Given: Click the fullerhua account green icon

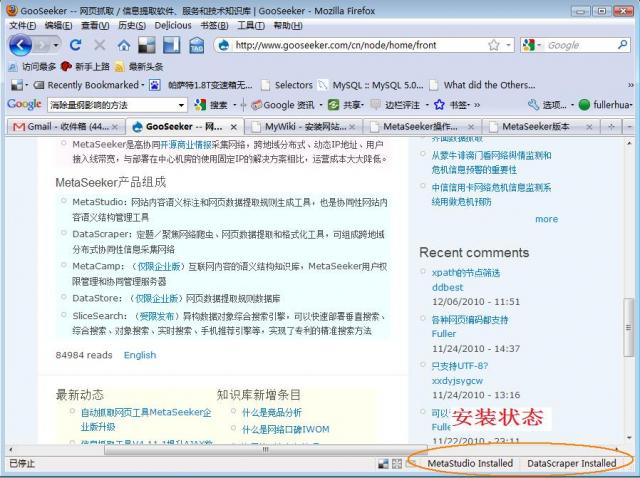Looking at the screenshot, I should [584, 105].
